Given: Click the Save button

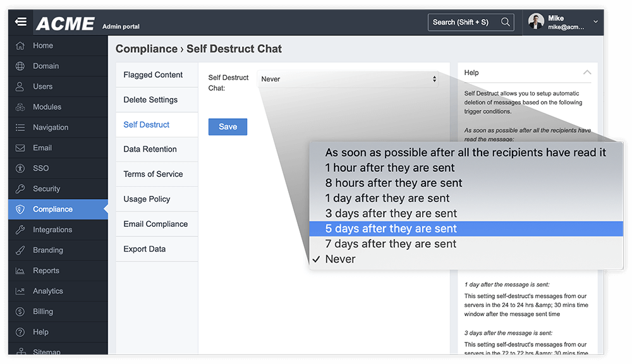Looking at the screenshot, I should pos(227,126).
